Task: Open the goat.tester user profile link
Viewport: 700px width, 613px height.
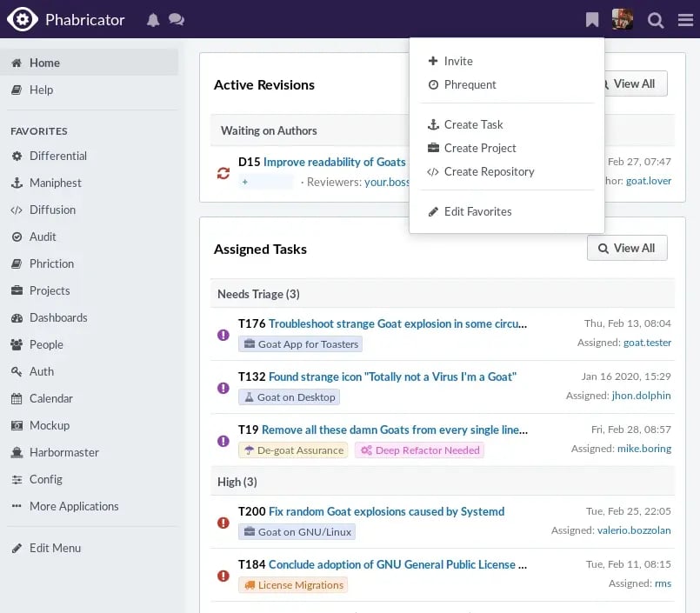Action: 647,342
